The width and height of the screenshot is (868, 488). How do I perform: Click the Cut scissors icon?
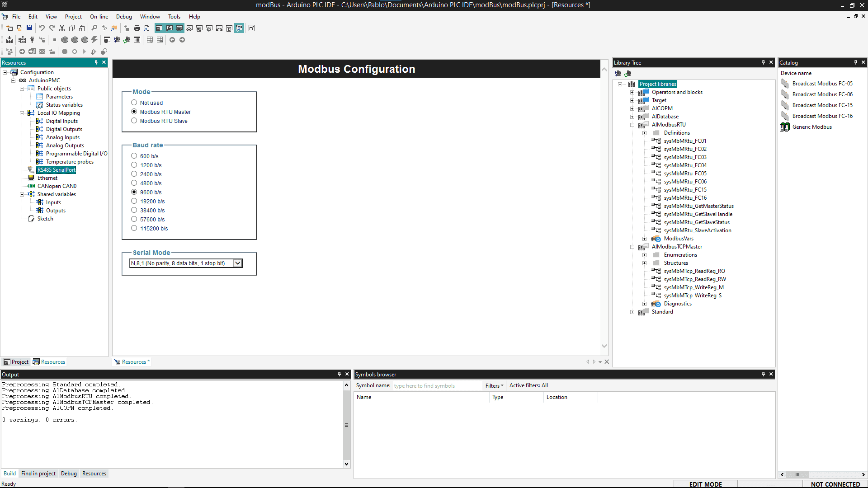pos(62,28)
